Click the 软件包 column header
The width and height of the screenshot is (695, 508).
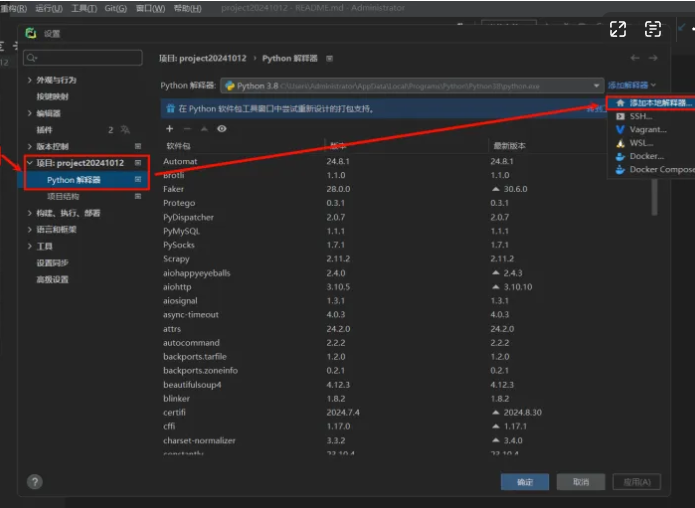click(178, 146)
